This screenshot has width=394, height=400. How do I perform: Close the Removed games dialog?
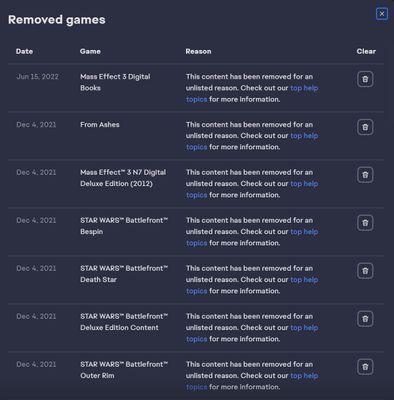click(382, 14)
